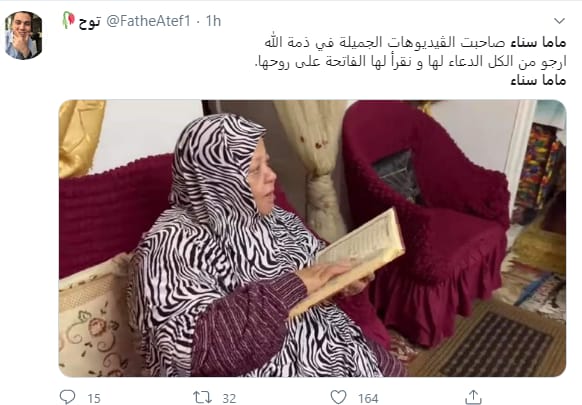The image size is (582, 405).
Task: Click the tweet line starting with ارجو
Action: click(x=411, y=61)
